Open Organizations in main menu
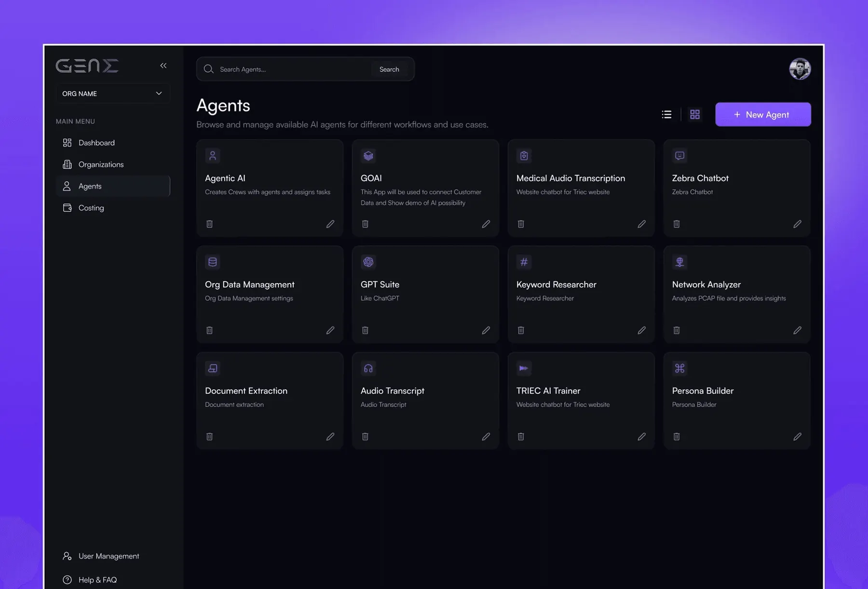This screenshot has width=868, height=589. pos(113,164)
